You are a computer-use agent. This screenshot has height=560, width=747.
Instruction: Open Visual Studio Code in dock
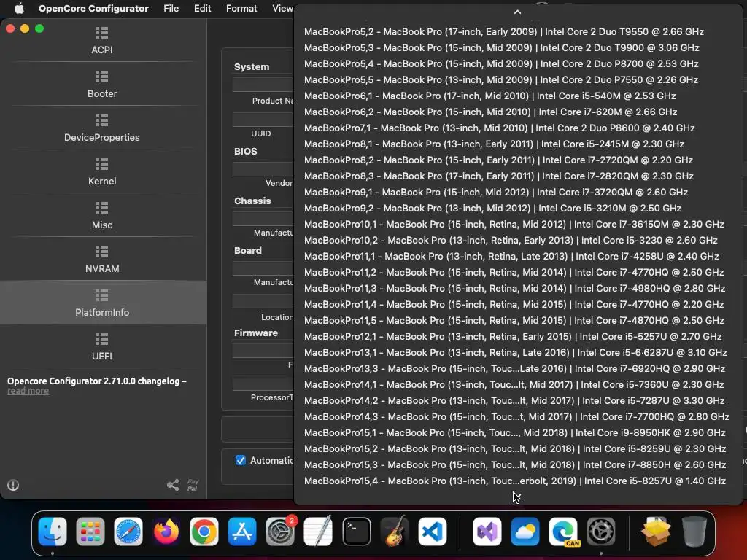(433, 532)
